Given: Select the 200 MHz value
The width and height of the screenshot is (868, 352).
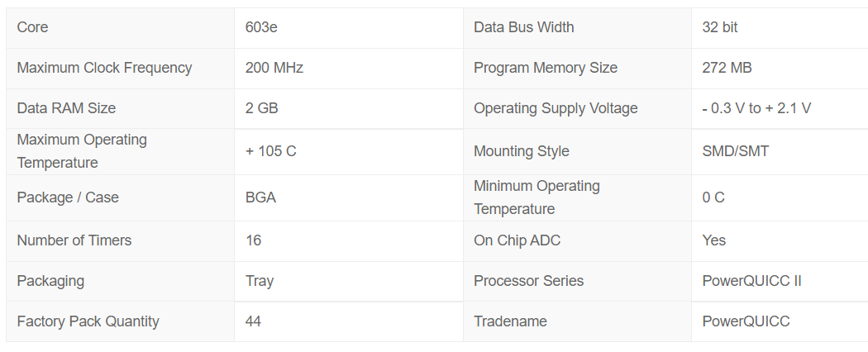Looking at the screenshot, I should 274,68.
